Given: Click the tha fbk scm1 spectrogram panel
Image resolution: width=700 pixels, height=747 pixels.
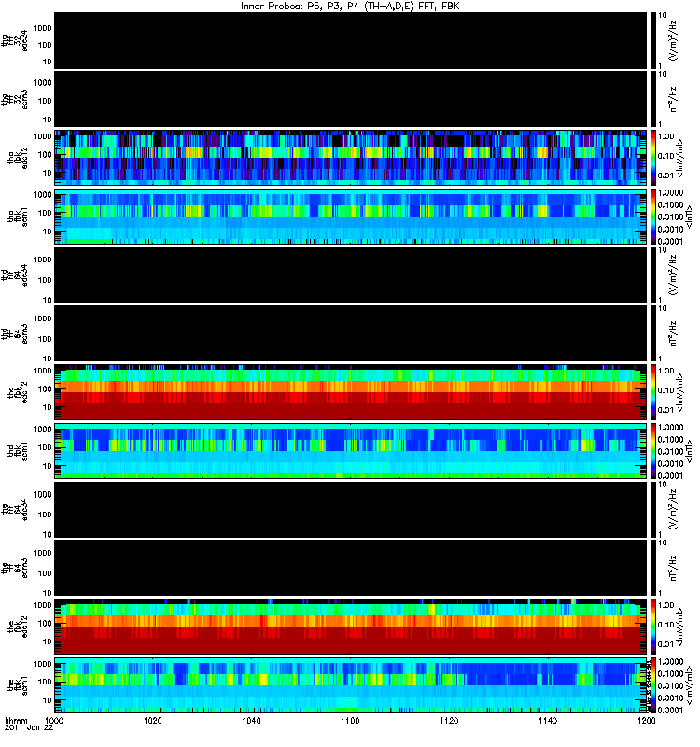Looking at the screenshot, I should 350,217.
